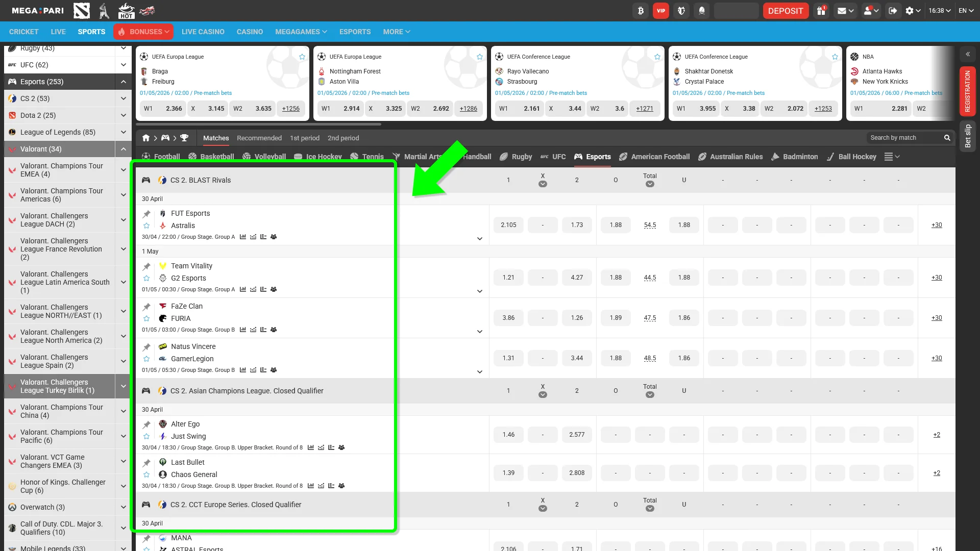Image resolution: width=980 pixels, height=551 pixels.
Task: Open the +30 link for FaZe Clan match
Action: (937, 318)
